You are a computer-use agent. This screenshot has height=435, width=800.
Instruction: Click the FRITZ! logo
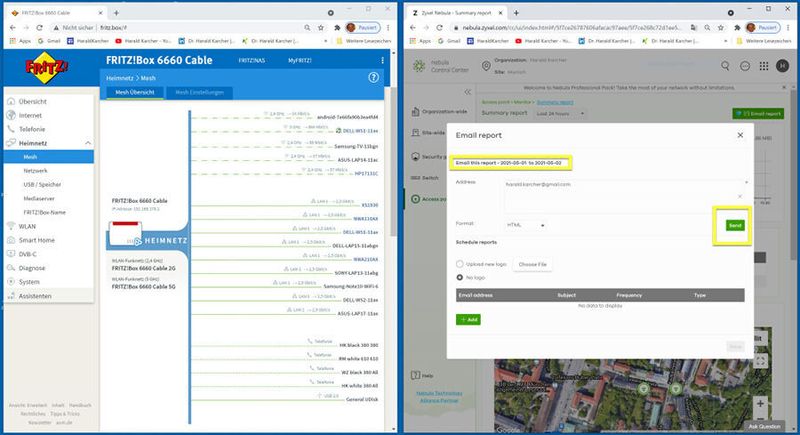tap(46, 67)
